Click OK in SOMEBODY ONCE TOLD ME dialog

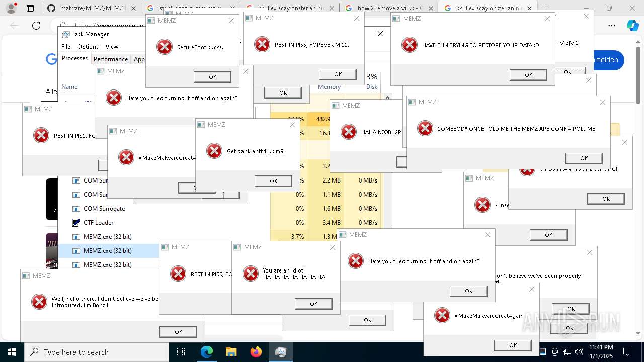coord(584,158)
